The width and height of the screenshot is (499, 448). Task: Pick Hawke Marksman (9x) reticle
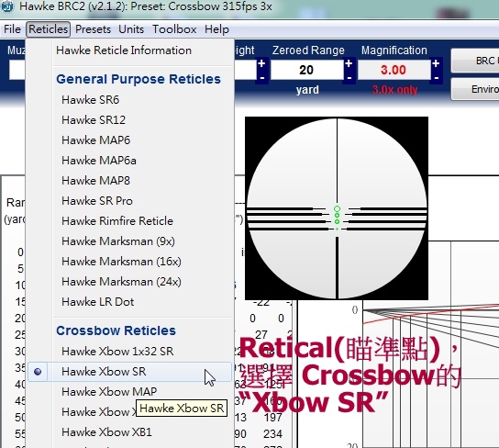point(118,241)
